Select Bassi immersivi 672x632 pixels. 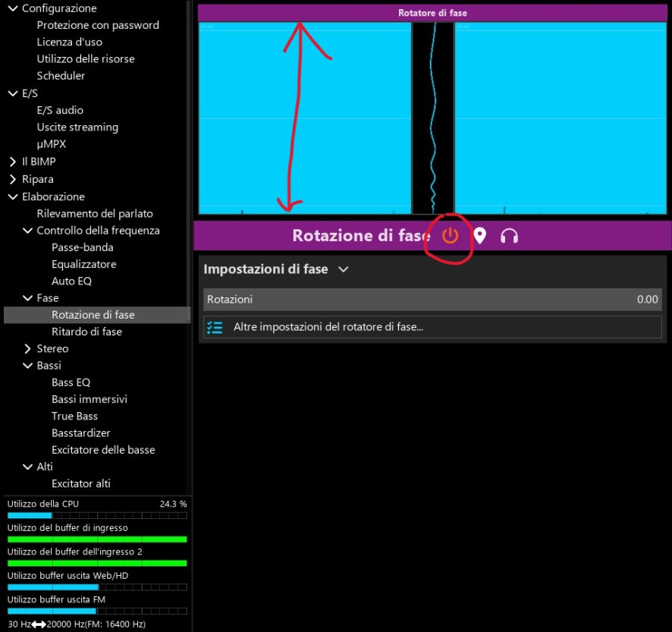click(89, 399)
